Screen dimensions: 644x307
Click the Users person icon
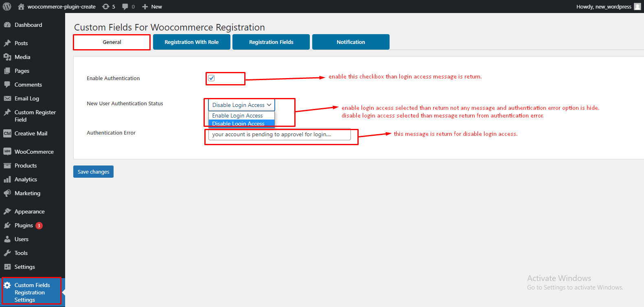coord(7,239)
